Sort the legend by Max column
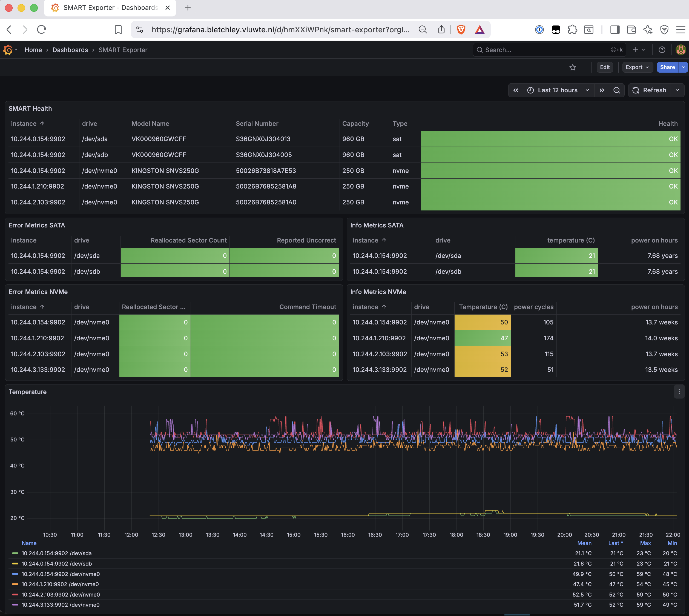The height and width of the screenshot is (616, 689). click(x=645, y=543)
